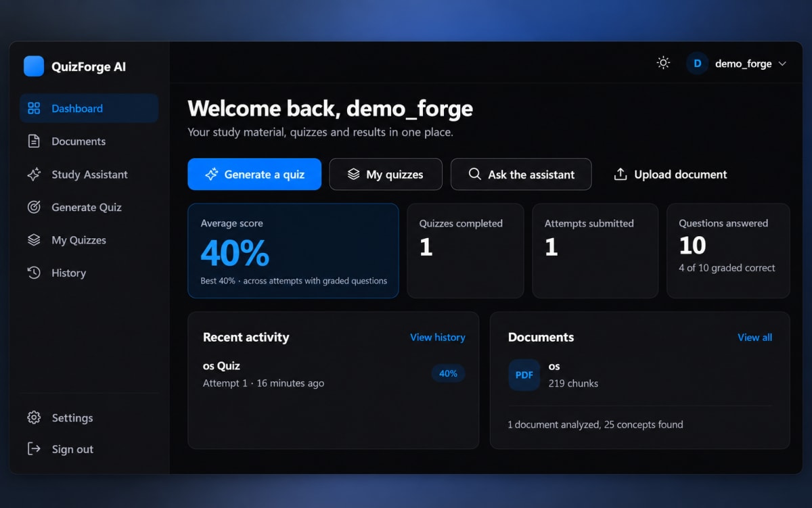Click the Recent activity heading
Image resolution: width=812 pixels, height=508 pixels.
pyautogui.click(x=246, y=337)
